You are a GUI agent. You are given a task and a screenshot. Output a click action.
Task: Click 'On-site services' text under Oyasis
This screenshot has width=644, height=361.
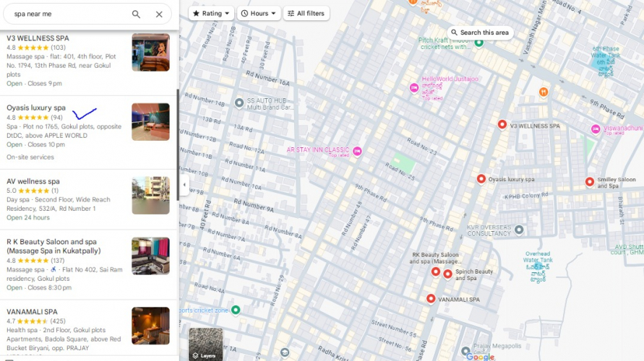pos(30,157)
